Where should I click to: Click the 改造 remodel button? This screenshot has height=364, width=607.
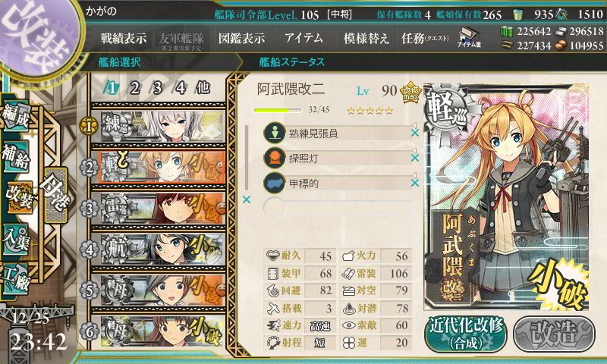[x=554, y=334]
